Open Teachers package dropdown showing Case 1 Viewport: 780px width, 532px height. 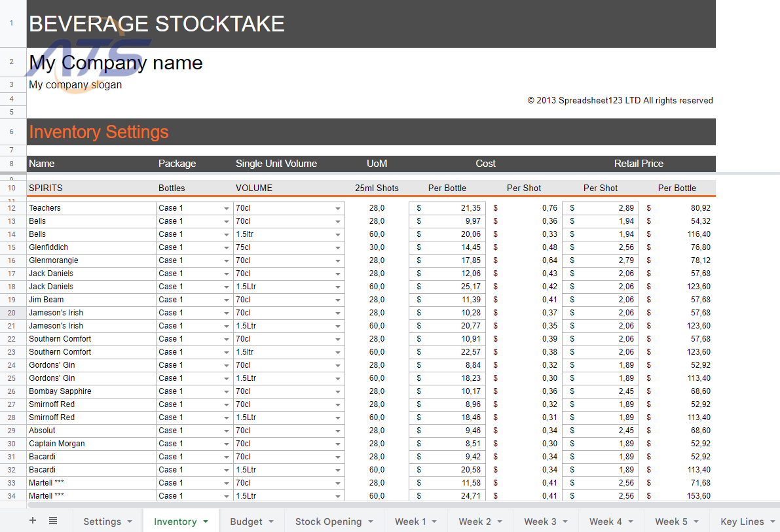[225, 208]
